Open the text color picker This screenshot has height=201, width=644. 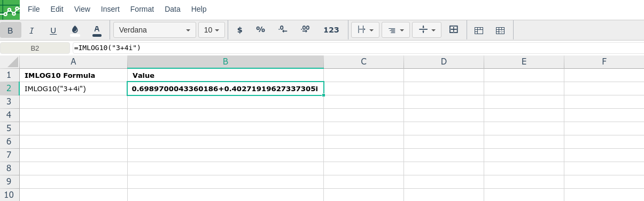(x=97, y=30)
